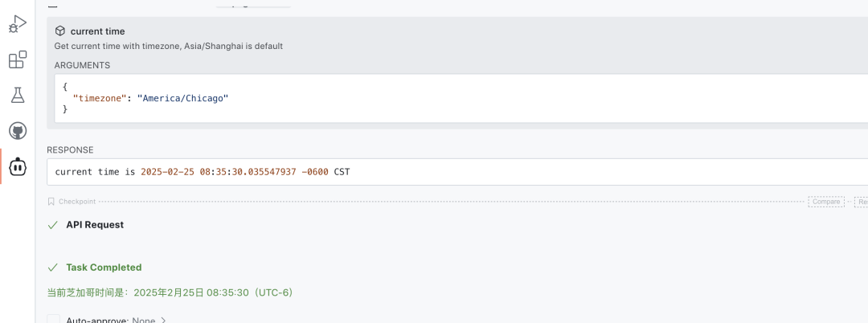Click the "America/Chicago" timezone value
868x323 pixels.
[x=183, y=97]
